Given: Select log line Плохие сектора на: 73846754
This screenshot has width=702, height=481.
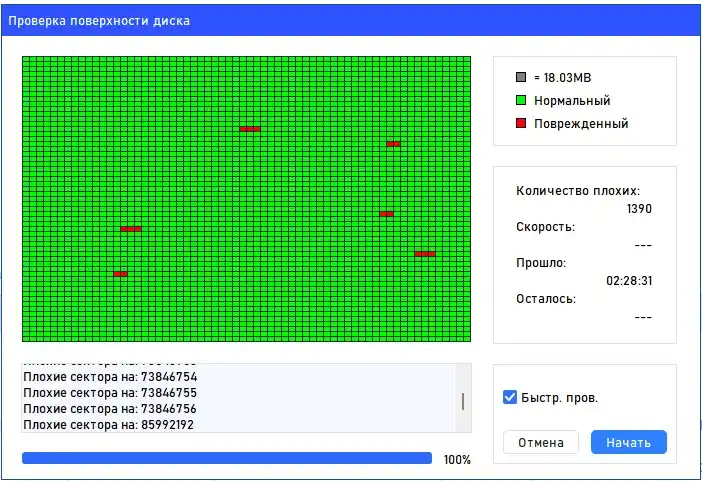Looking at the screenshot, I should coord(110,377).
